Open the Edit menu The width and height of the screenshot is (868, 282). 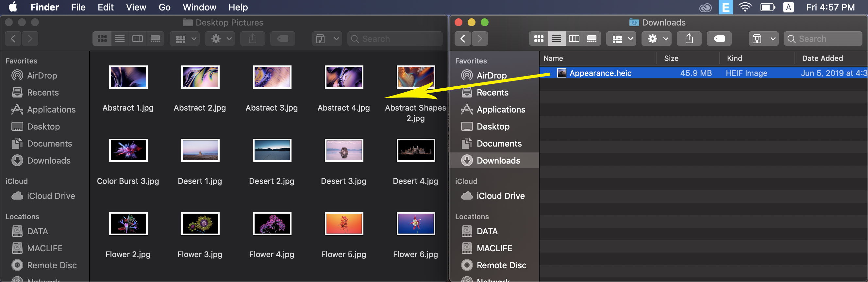(106, 7)
